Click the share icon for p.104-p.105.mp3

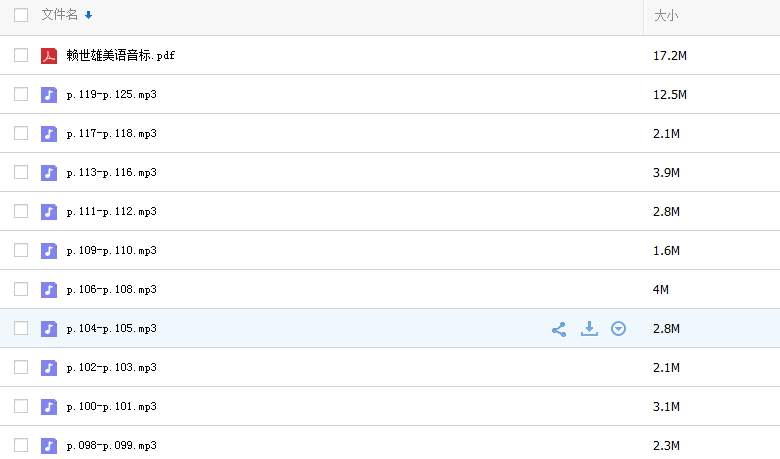pos(559,328)
